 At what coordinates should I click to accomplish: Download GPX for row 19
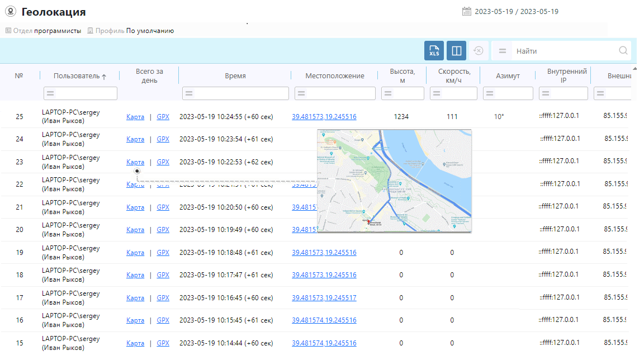[x=163, y=253]
